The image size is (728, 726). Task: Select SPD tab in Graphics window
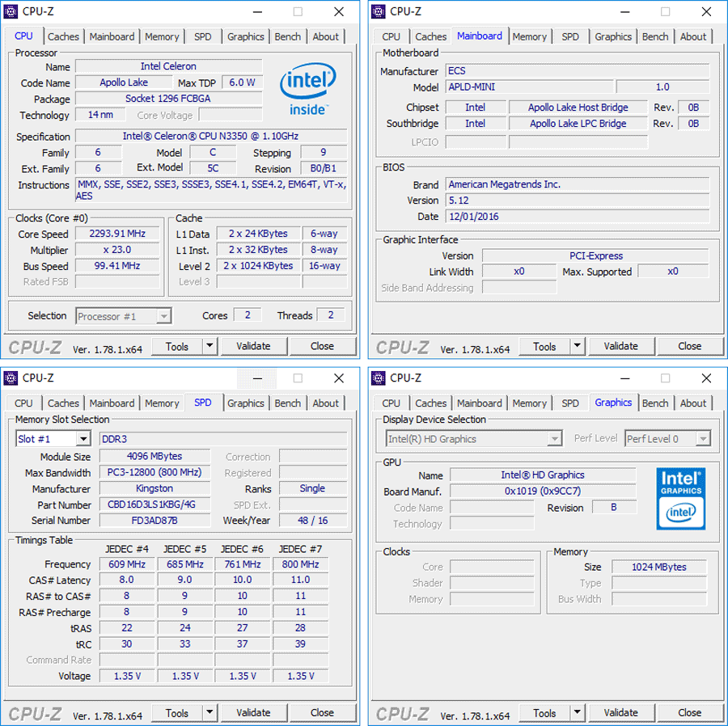(x=570, y=403)
